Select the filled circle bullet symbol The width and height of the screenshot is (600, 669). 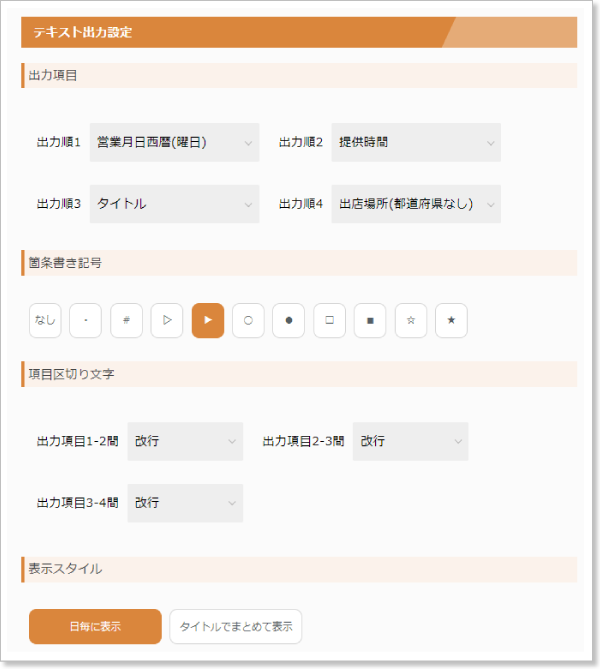(289, 320)
